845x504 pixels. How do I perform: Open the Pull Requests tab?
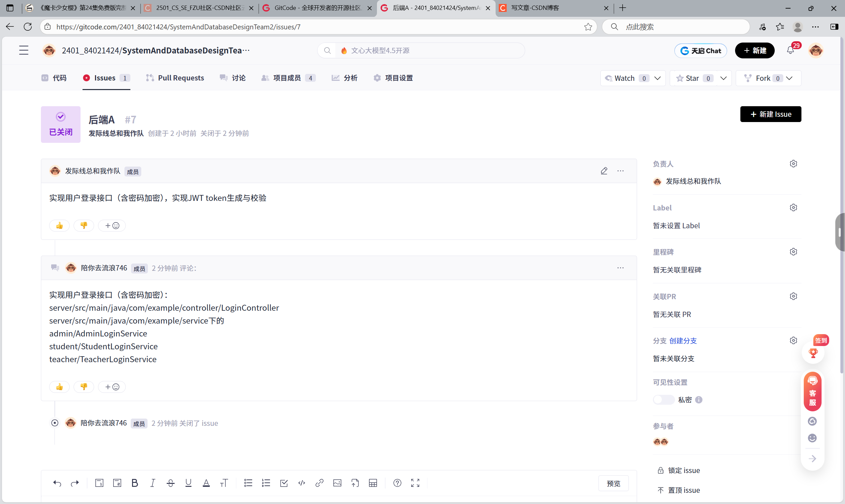pyautogui.click(x=175, y=78)
